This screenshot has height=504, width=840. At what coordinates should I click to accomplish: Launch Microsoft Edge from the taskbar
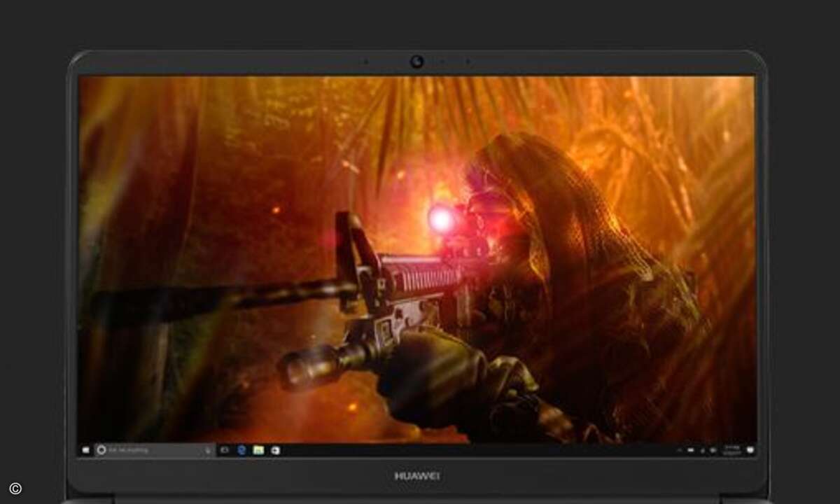click(x=241, y=450)
